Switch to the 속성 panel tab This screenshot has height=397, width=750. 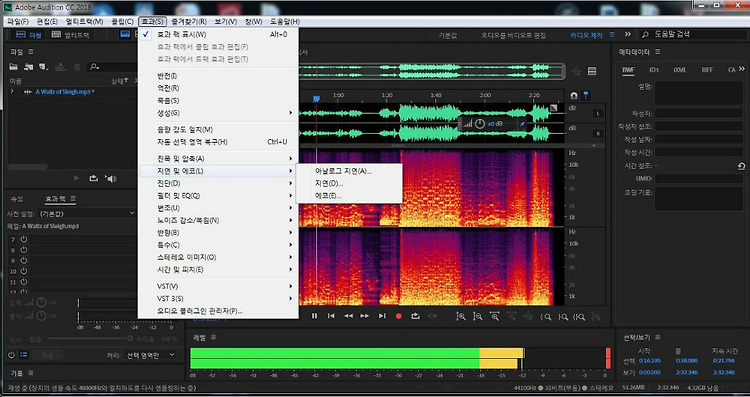point(17,198)
